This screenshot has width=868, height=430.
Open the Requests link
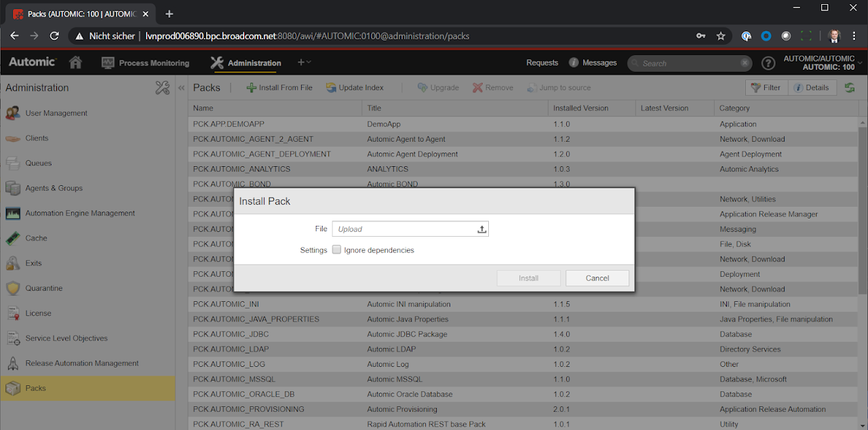pyautogui.click(x=542, y=62)
